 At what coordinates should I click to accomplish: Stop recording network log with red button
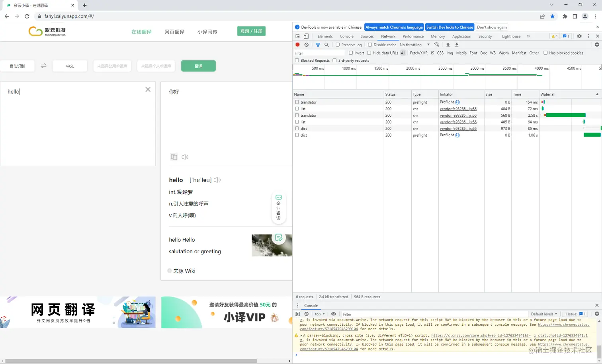pos(297,45)
